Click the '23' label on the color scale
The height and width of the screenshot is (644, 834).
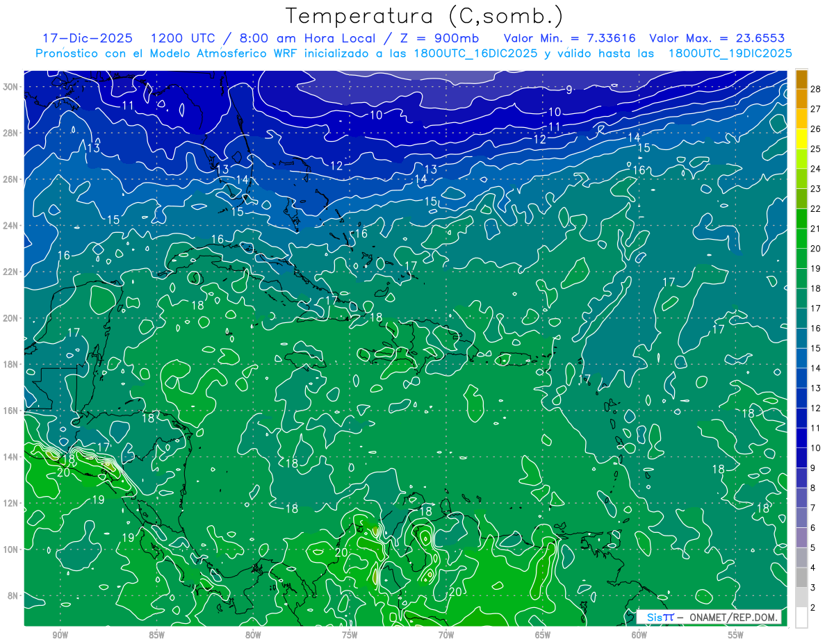(816, 188)
